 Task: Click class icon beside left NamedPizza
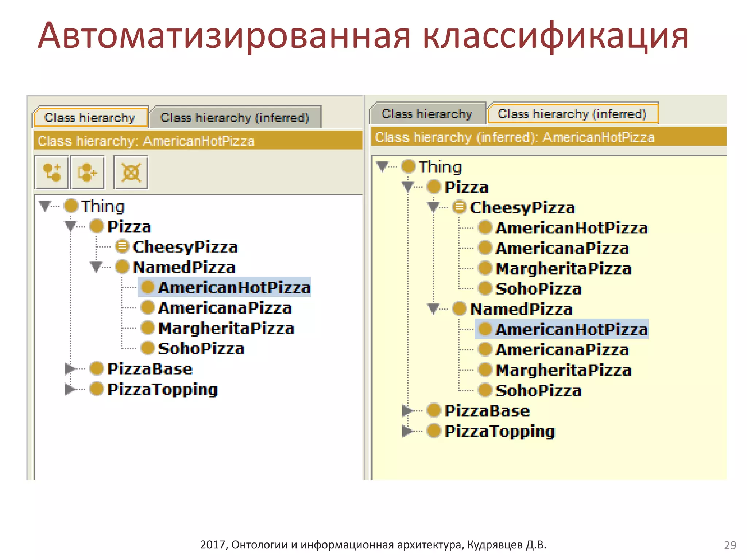(122, 267)
